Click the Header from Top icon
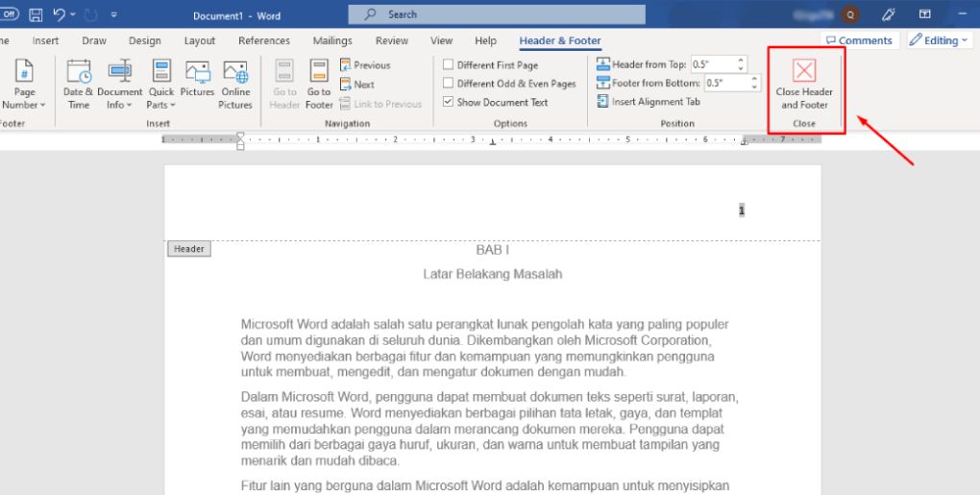980x495 pixels. (x=603, y=64)
